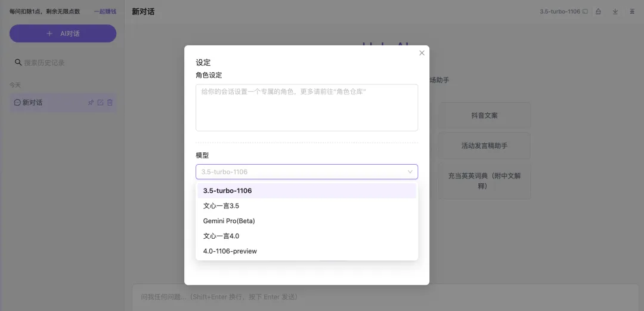Delete the 新对话 conversation with trash icon
The width and height of the screenshot is (644, 311).
[x=110, y=103]
